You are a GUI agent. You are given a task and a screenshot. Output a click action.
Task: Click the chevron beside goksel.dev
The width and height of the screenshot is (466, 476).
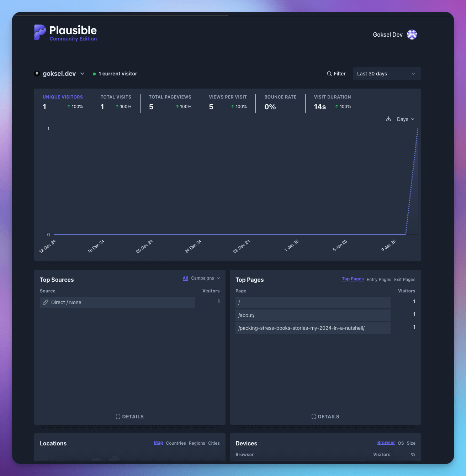[82, 74]
